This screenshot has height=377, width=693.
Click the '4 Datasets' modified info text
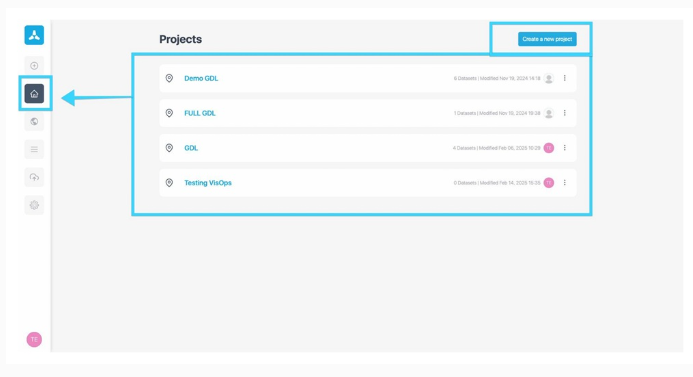496,148
